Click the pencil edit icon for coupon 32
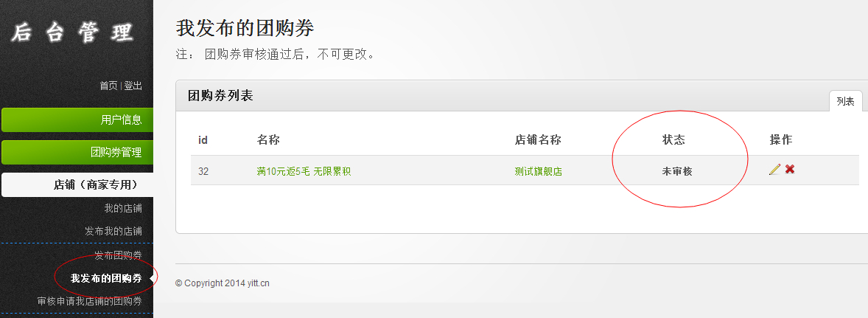The width and height of the screenshot is (868, 318). tap(774, 170)
